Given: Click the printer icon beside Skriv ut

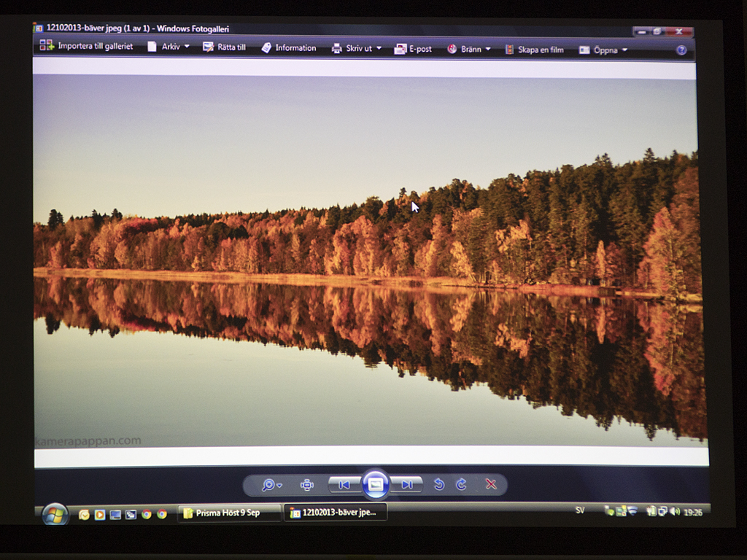Looking at the screenshot, I should click(337, 48).
